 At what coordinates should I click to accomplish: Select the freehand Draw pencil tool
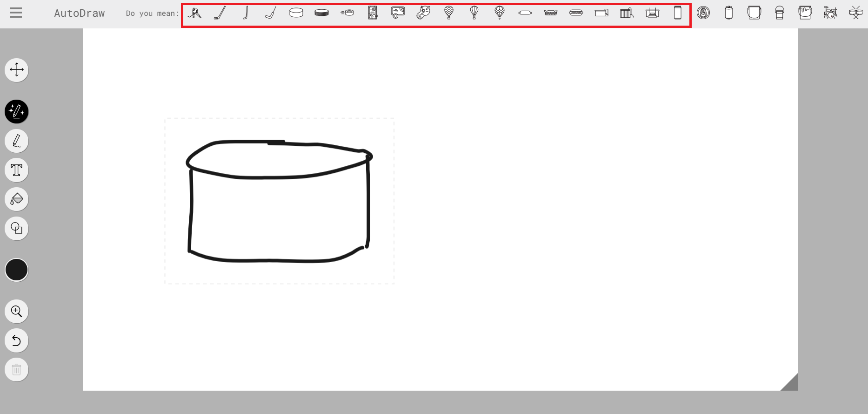click(x=17, y=141)
